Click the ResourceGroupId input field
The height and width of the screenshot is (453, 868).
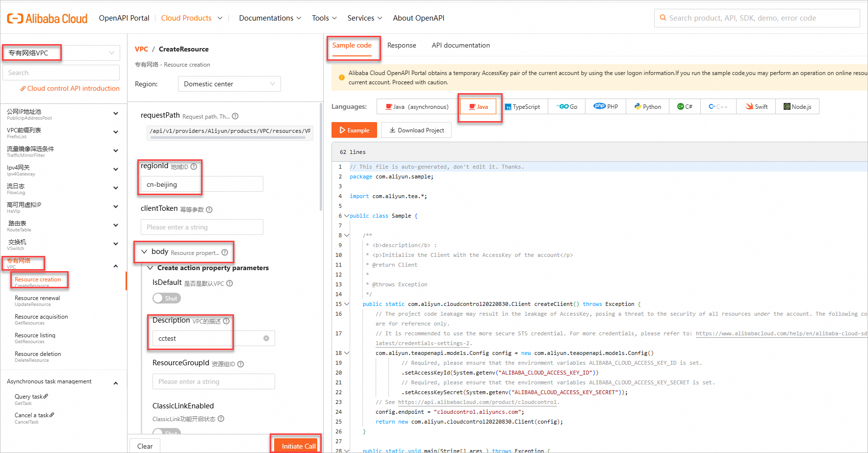[214, 381]
